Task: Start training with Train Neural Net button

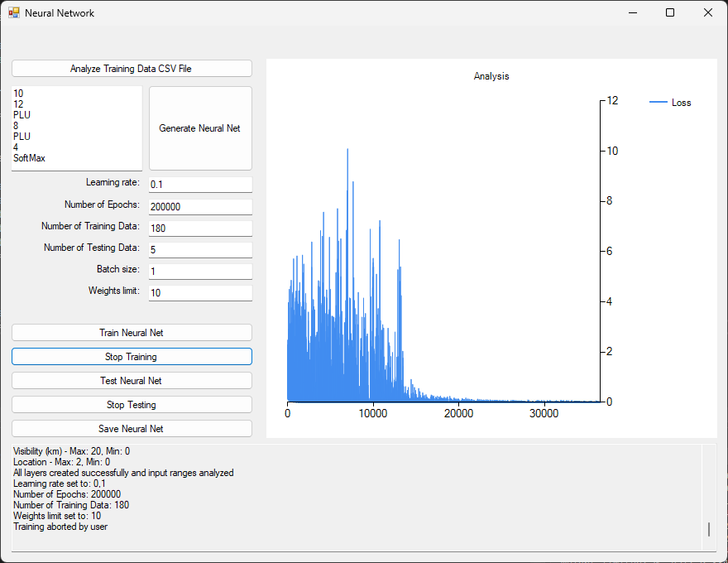Action: (132, 332)
